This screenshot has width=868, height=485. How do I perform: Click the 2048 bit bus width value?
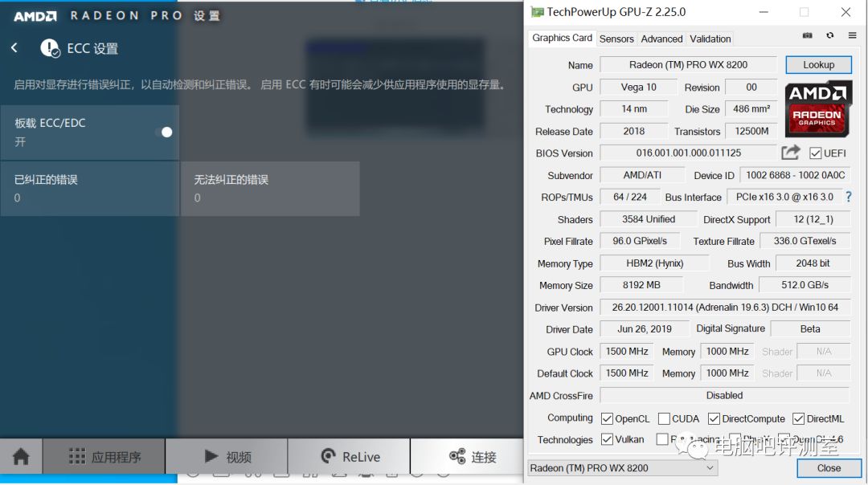pyautogui.click(x=813, y=263)
